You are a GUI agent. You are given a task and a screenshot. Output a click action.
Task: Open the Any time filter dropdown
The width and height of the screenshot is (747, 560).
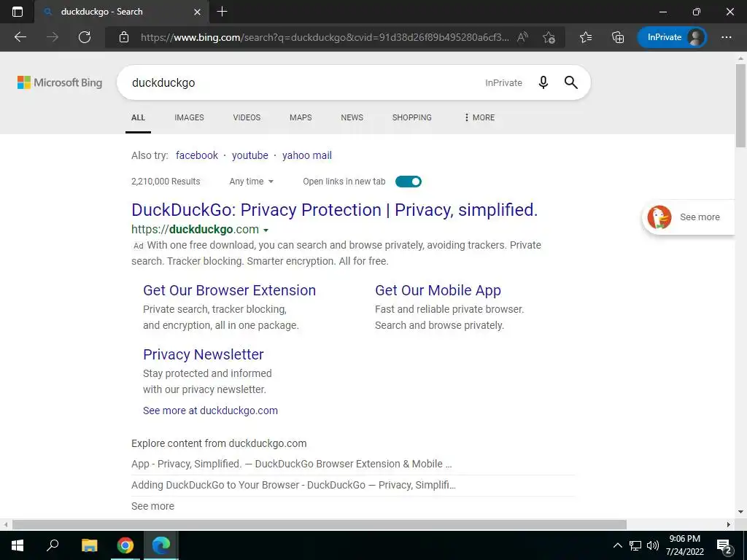pos(251,182)
